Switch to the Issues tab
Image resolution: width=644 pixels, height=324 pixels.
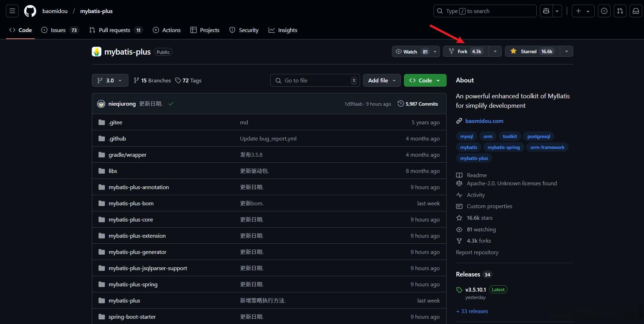(60, 30)
